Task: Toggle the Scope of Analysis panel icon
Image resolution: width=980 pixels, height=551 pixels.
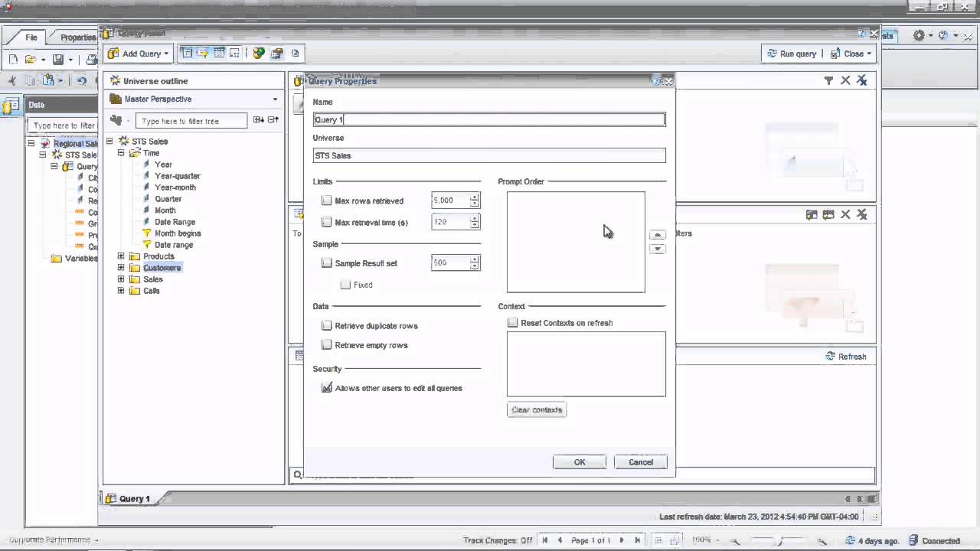Action: (x=234, y=54)
